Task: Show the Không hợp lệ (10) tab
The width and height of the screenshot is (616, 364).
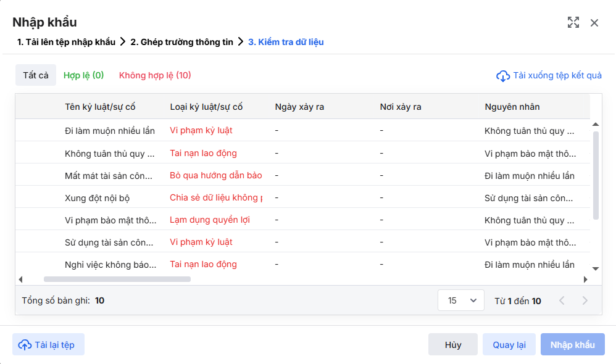Action: (155, 75)
